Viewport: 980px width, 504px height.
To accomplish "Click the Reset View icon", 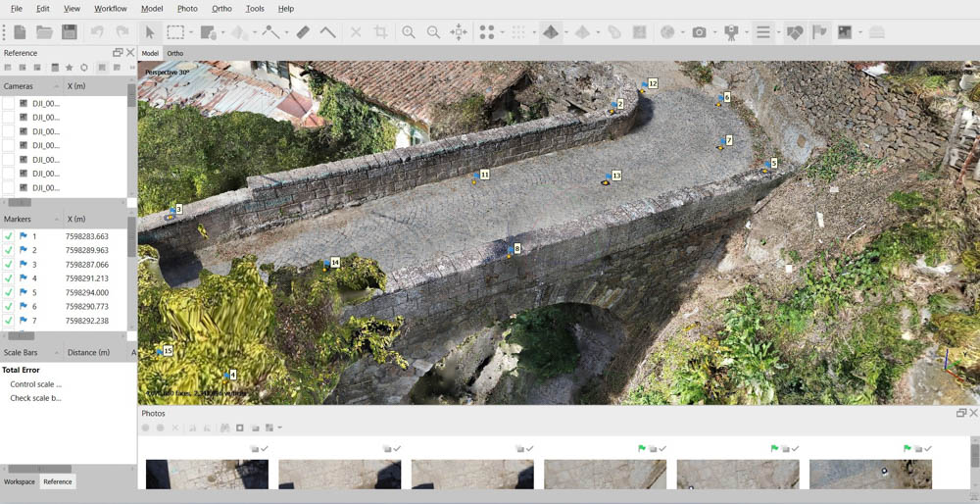I will tap(459, 32).
